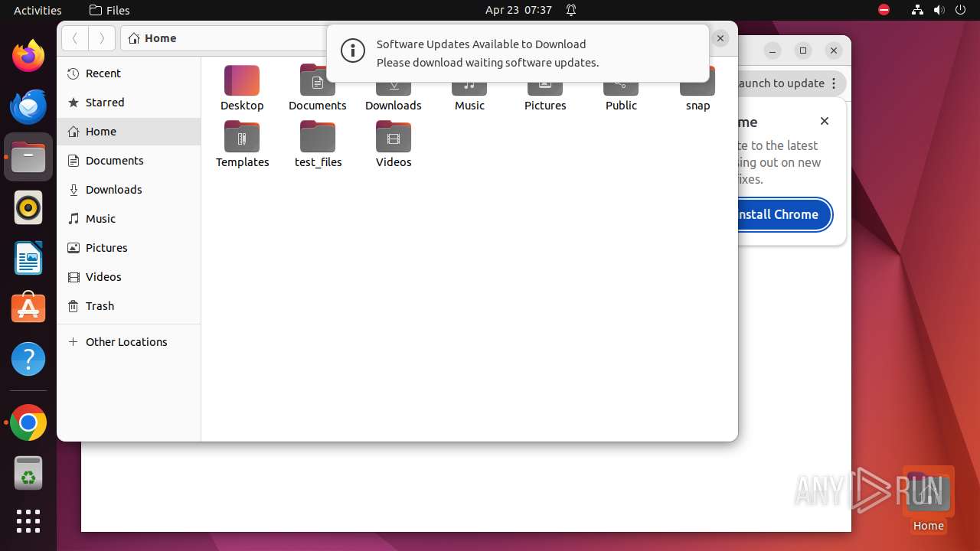The image size is (980, 551).
Task: Go back with the back arrow
Action: (75, 38)
